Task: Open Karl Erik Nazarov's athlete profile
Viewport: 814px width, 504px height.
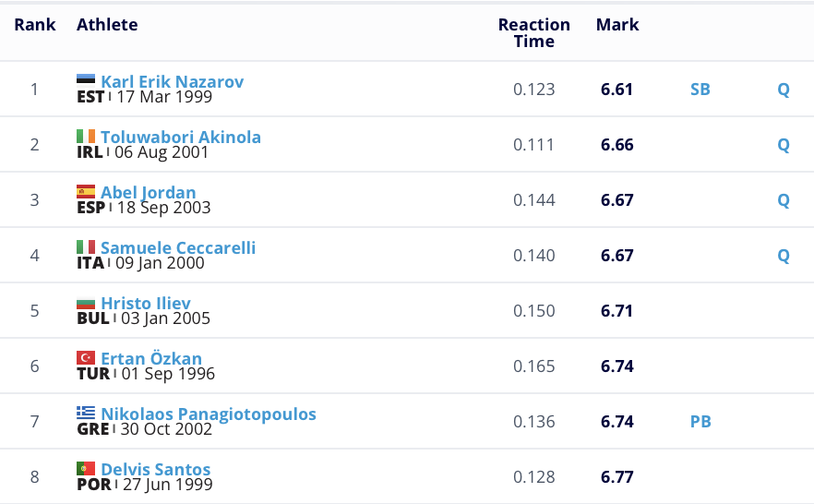Action: [x=172, y=81]
